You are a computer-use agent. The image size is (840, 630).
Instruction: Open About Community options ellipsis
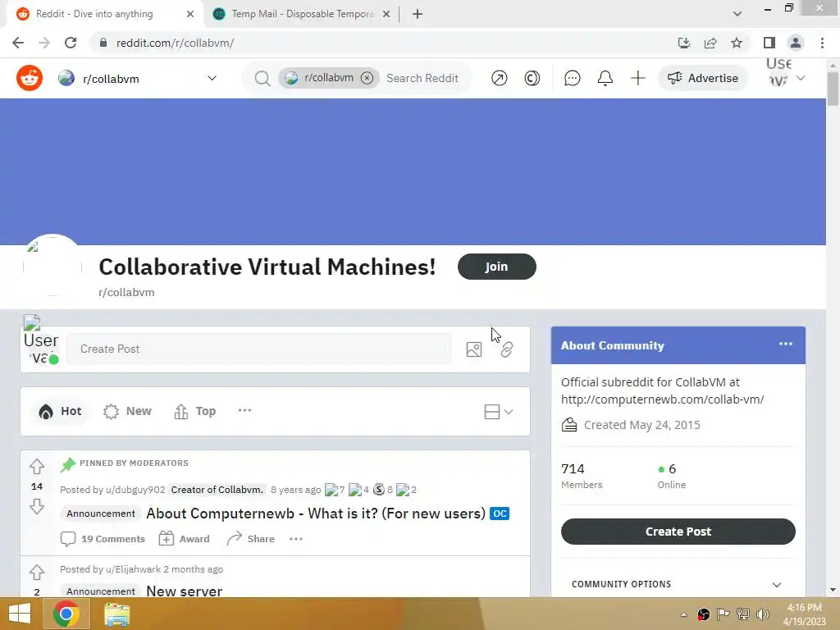tap(785, 344)
